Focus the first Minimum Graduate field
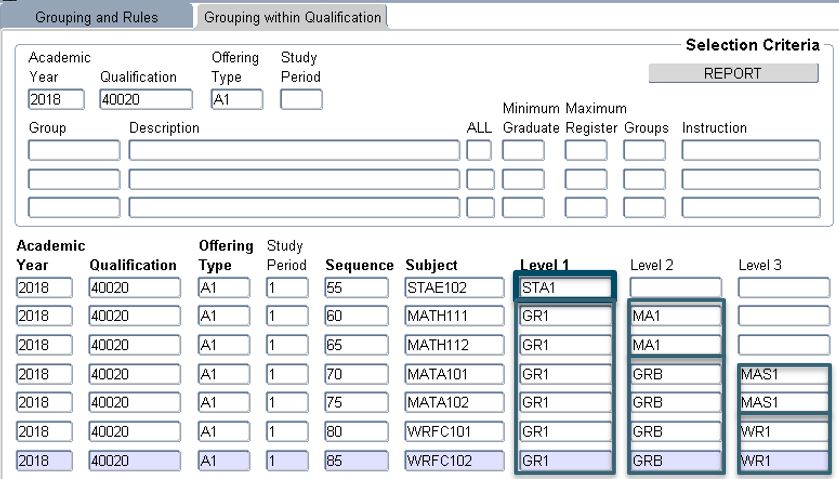 (x=523, y=151)
